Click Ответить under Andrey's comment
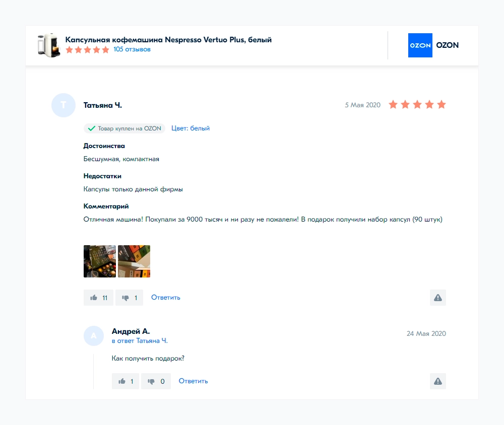Image resolution: width=504 pixels, height=425 pixels. tap(193, 381)
